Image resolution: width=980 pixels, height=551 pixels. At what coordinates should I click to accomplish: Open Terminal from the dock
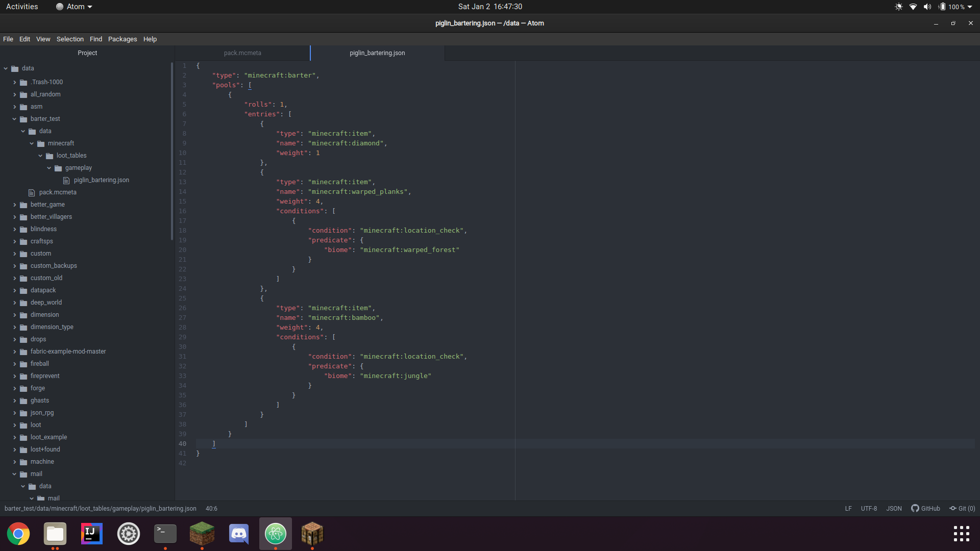coord(165,534)
